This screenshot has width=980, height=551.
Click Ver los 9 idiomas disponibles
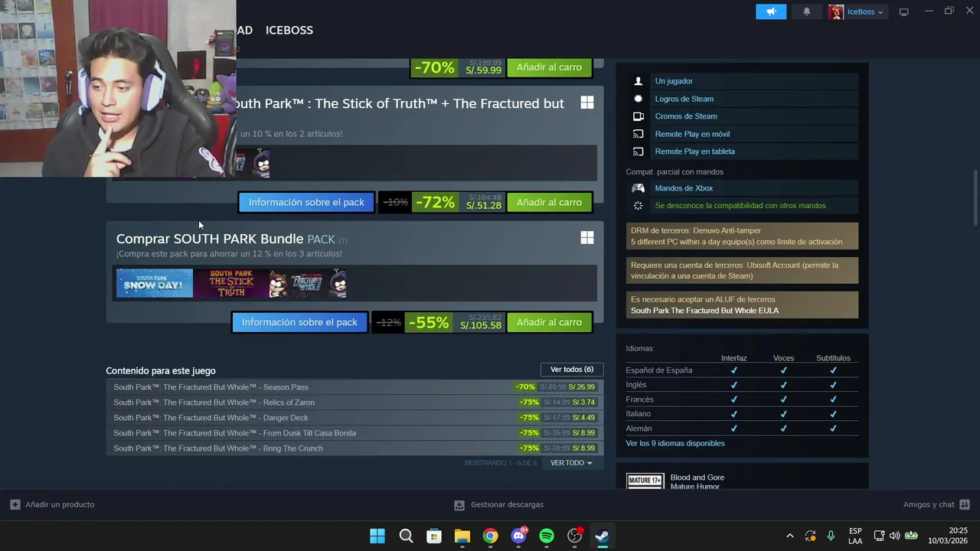point(675,443)
